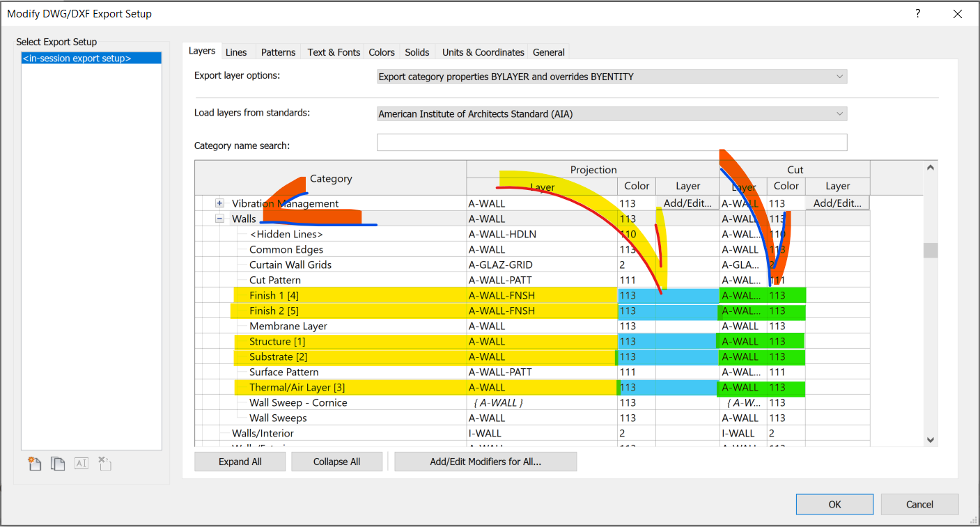Switch to the Solids tab
Viewport: 980px width, 527px height.
(x=417, y=51)
